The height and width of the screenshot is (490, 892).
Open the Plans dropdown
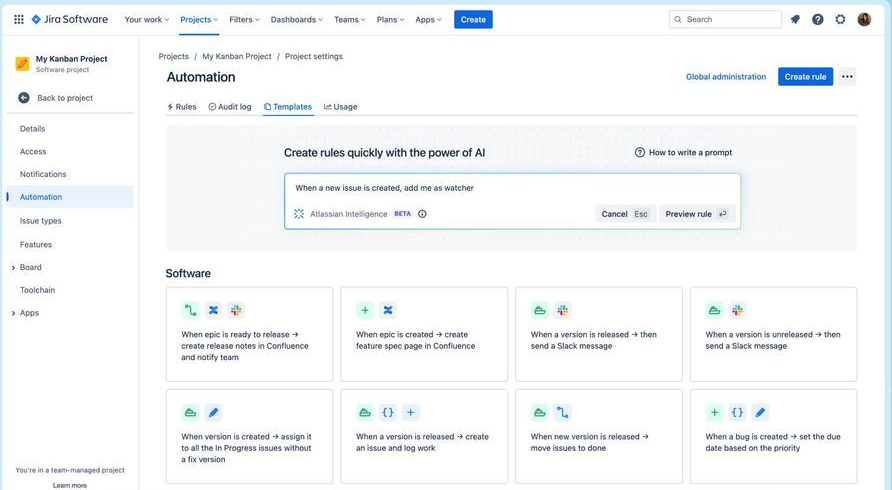[x=390, y=19]
